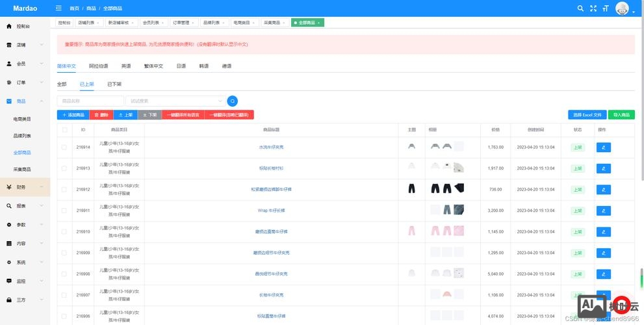Tick the select-all checkbox in the table header
Viewport: 644px width, 325px height.
[64, 130]
